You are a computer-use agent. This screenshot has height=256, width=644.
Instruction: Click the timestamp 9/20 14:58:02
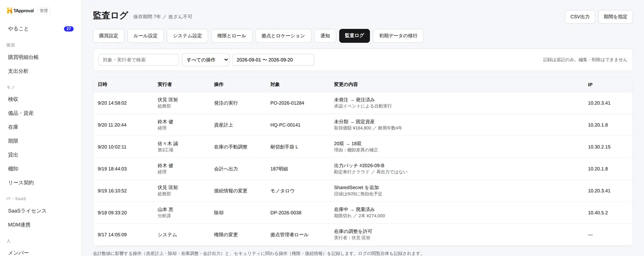tap(112, 103)
